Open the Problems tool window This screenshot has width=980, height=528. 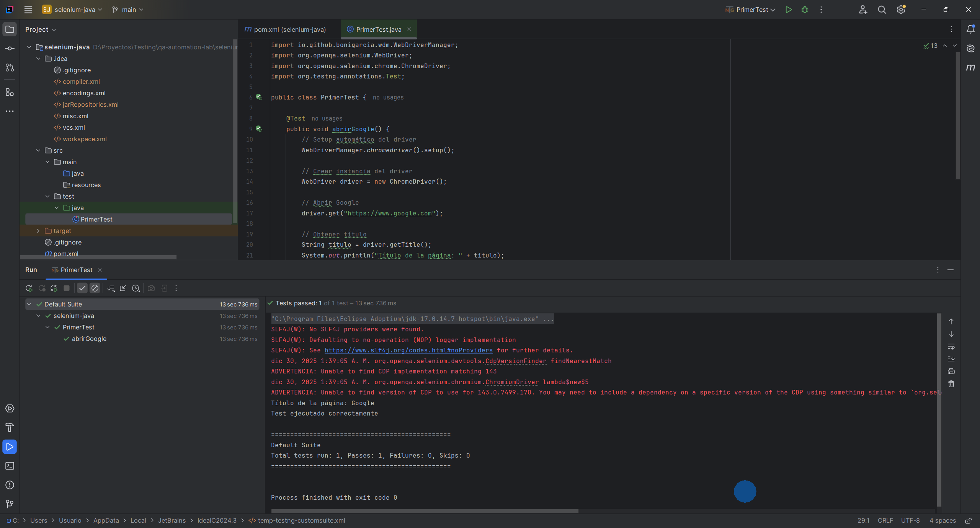[x=10, y=485]
